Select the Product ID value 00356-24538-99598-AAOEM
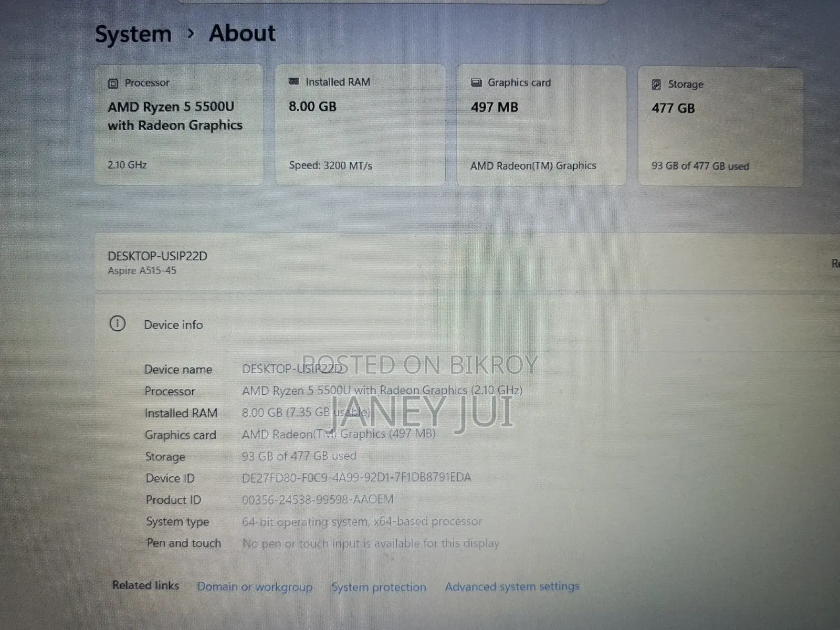The width and height of the screenshot is (840, 630). [x=317, y=499]
